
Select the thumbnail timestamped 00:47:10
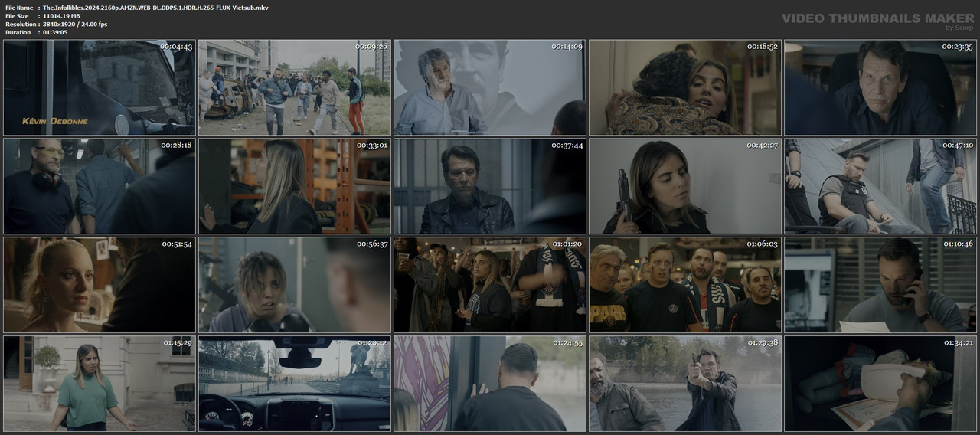[x=880, y=186]
